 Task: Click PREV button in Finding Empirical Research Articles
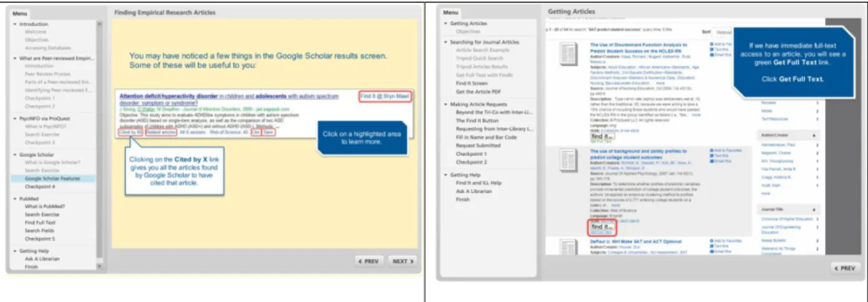(368, 261)
